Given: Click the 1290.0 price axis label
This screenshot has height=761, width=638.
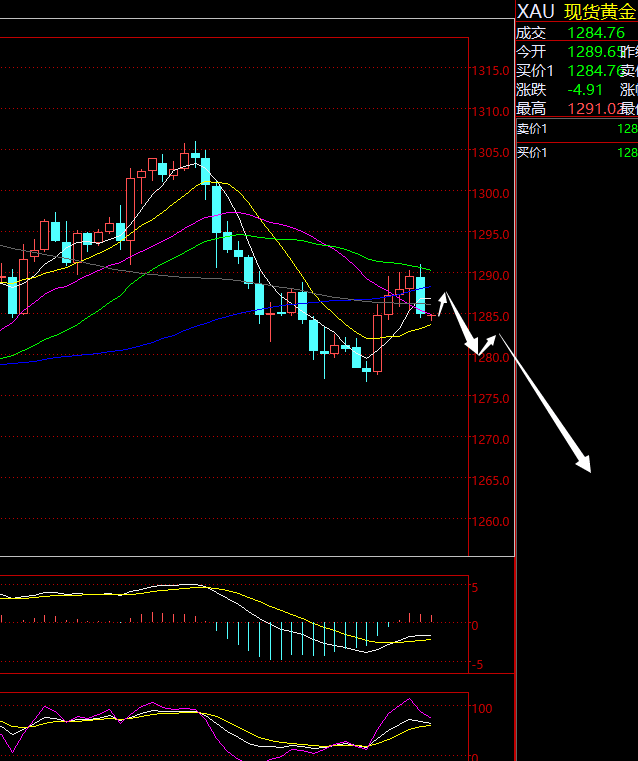Looking at the screenshot, I should point(491,276).
